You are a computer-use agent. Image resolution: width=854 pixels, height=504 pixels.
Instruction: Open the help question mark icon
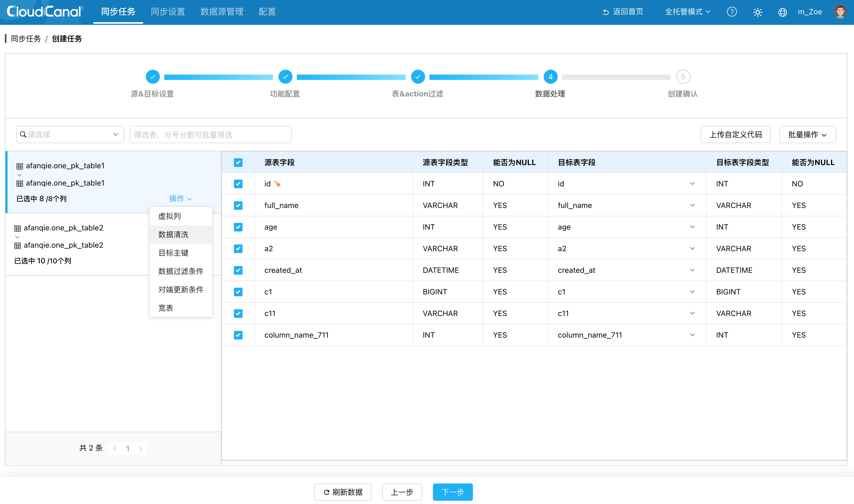(x=732, y=12)
